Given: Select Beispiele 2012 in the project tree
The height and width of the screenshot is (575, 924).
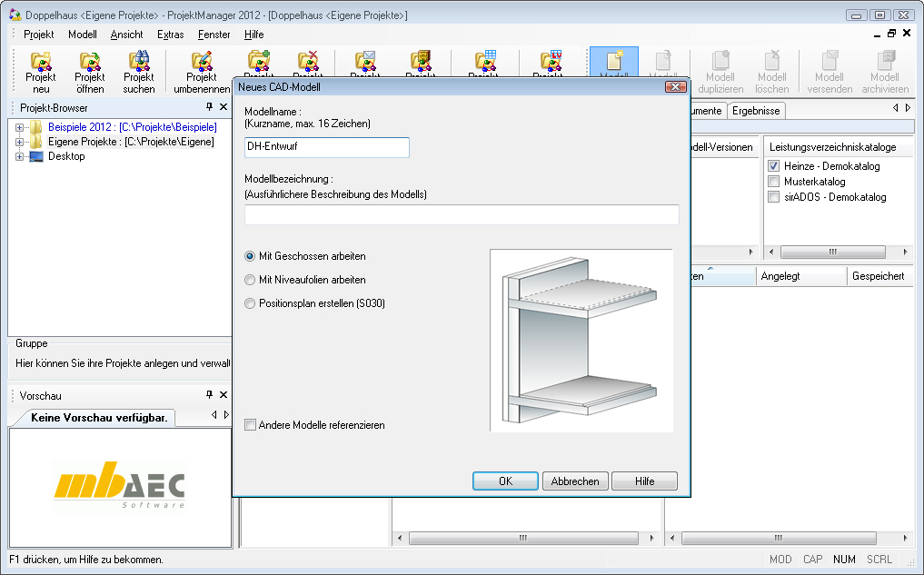Looking at the screenshot, I should click(x=133, y=127).
